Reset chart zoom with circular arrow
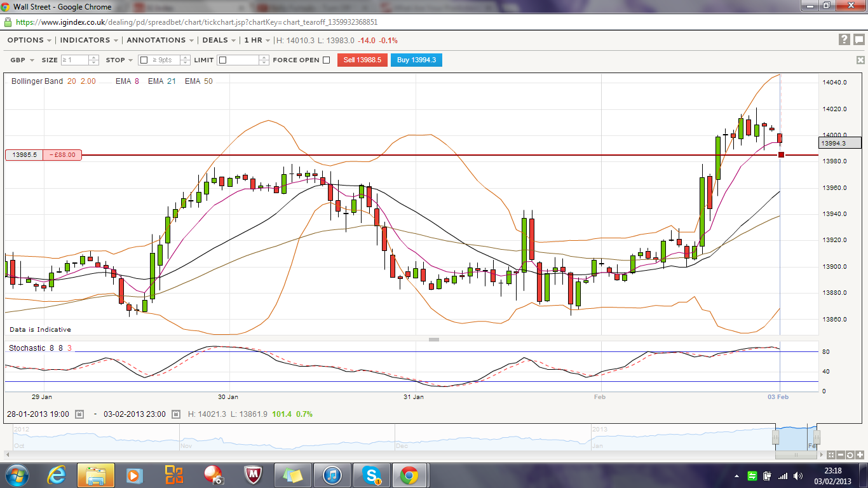Screen dimensions: 868x488 [850, 455]
